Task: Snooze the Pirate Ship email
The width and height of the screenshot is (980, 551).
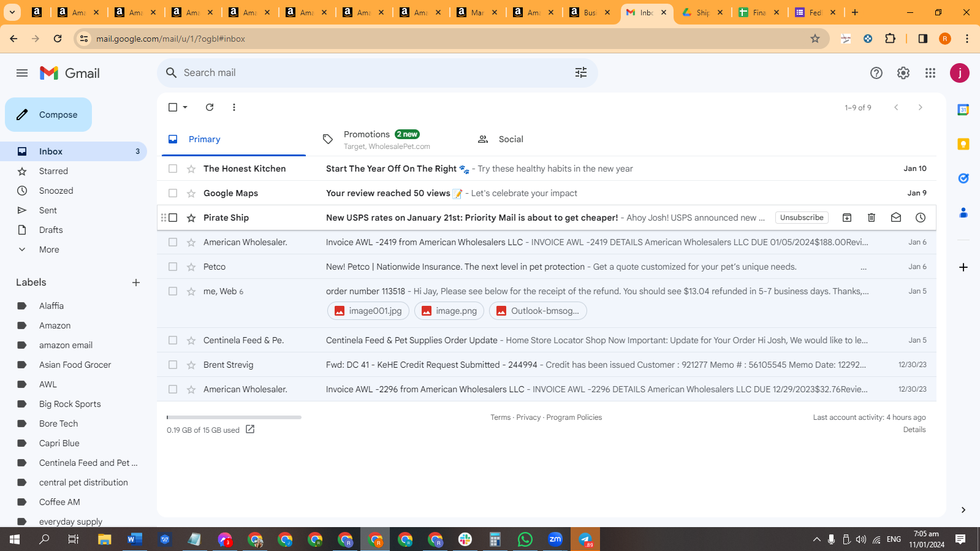Action: pos(921,218)
